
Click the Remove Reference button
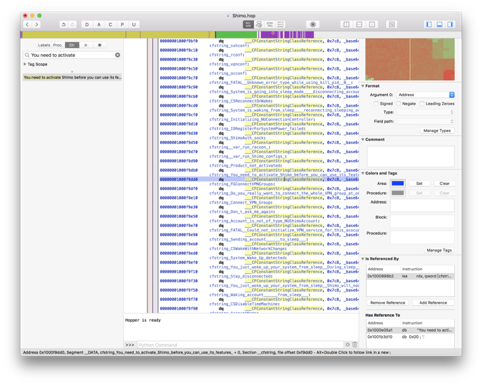tap(388, 303)
